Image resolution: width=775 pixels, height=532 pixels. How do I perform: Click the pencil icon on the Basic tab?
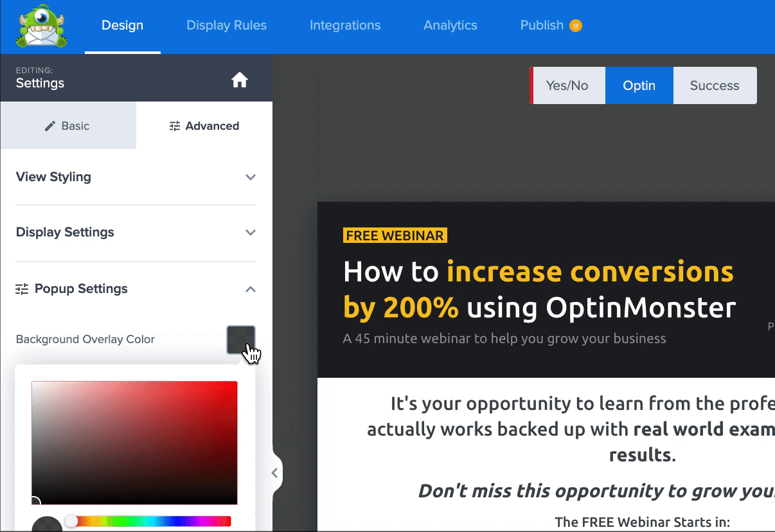coord(49,126)
